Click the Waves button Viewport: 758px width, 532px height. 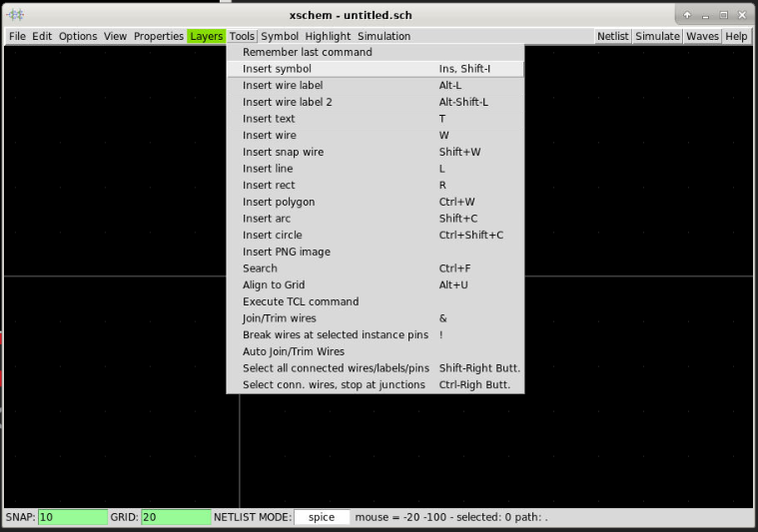coord(702,36)
